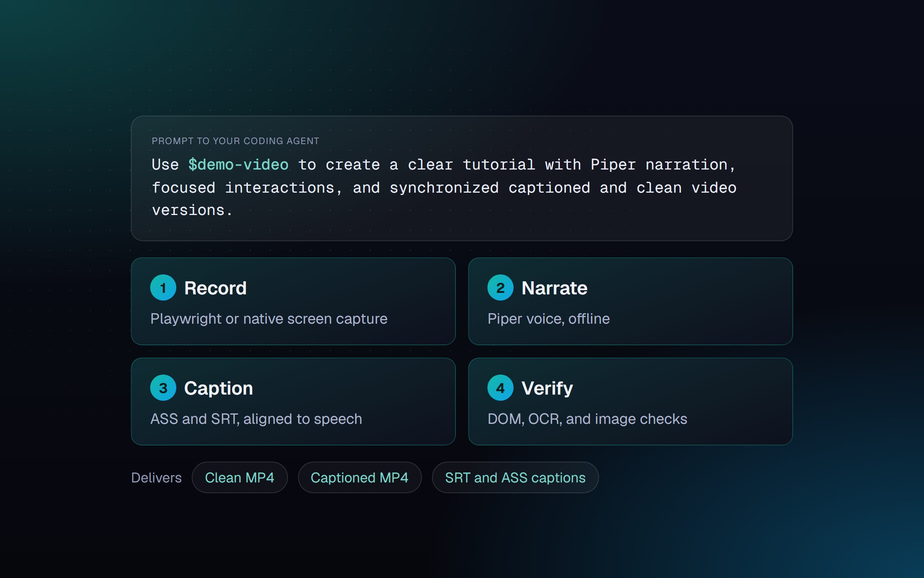Select the SRT and ASS captions pill
The image size is (924, 578).
tap(515, 477)
